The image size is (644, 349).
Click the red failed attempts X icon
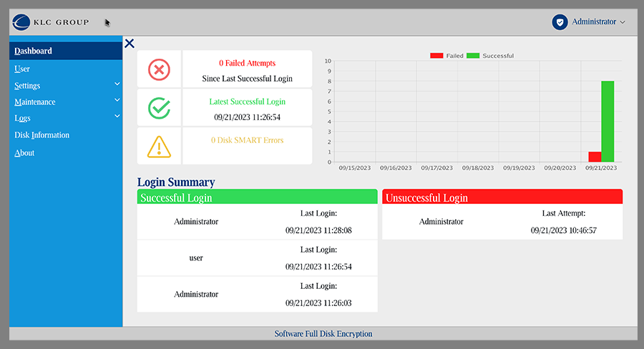point(159,69)
